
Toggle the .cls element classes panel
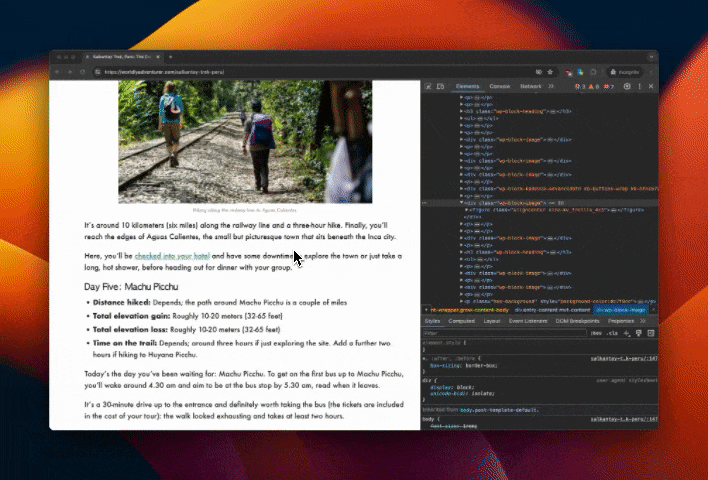coord(612,333)
